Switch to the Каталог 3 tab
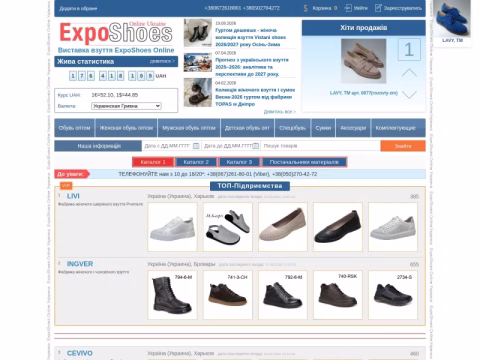 (239, 162)
